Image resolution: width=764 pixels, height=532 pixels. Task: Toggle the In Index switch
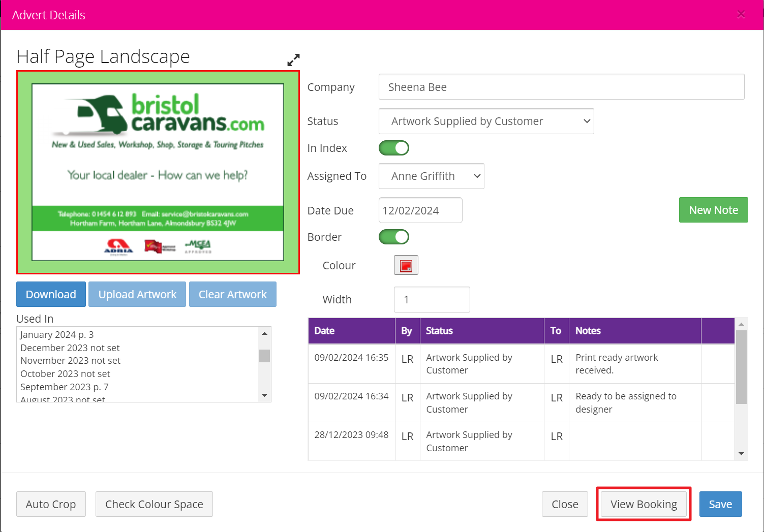394,148
